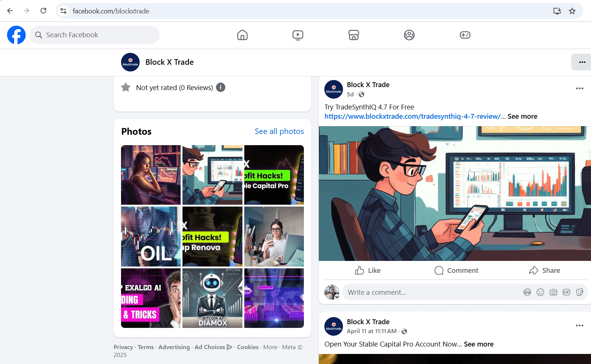Viewport: 591px width, 364px height.
Task: Bookmark this page with the star icon
Action: click(572, 11)
